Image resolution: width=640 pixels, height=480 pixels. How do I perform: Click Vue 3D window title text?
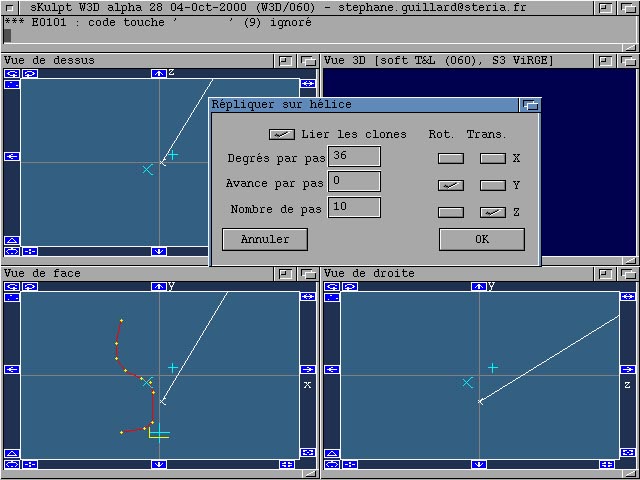pos(439,61)
